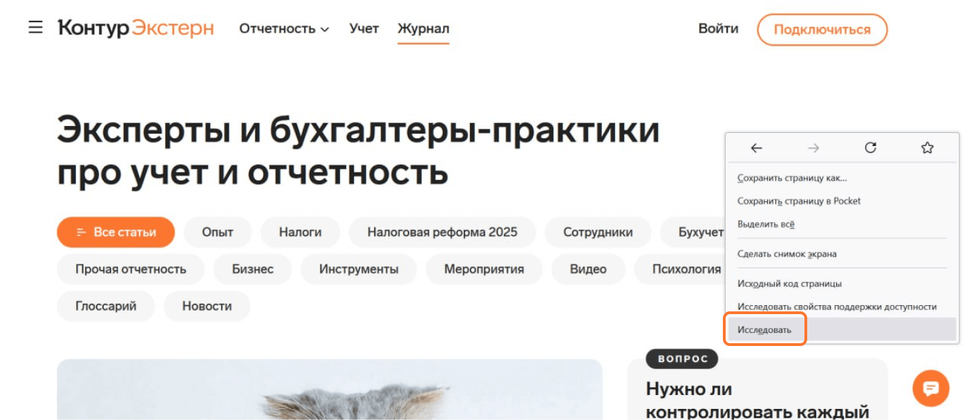Image resolution: width=980 pixels, height=420 pixels.
Task: Open the Учет nav item
Action: click(x=364, y=29)
